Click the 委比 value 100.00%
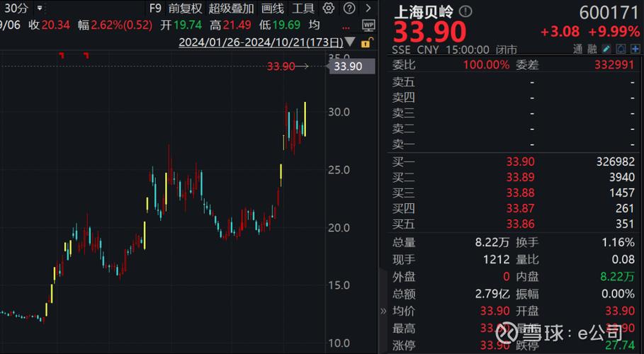 coord(486,64)
